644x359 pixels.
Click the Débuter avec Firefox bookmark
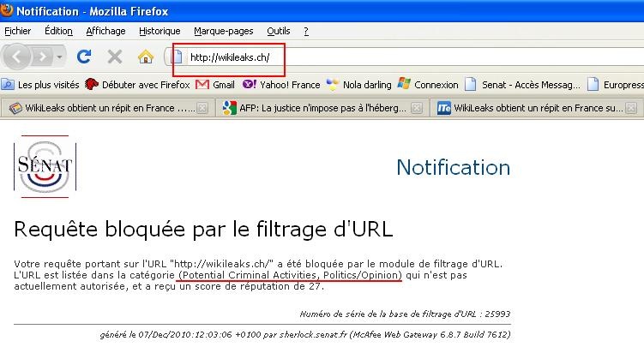point(135,85)
